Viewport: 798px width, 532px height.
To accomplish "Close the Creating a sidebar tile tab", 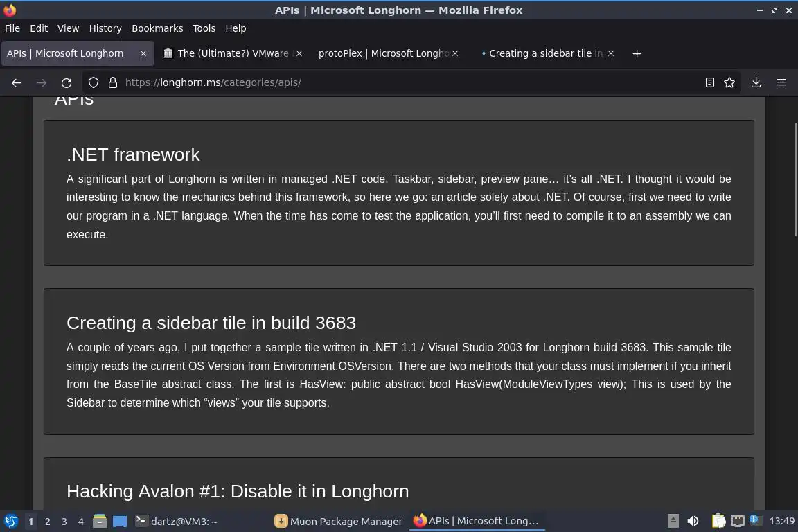I will coord(611,53).
